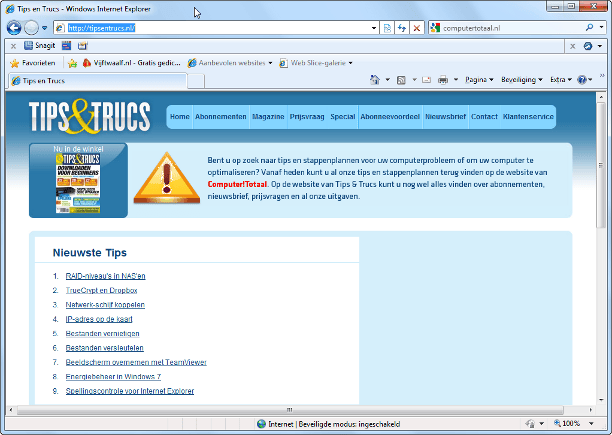Select the Tips en Trucs tab
This screenshot has height=435, width=612.
click(98, 81)
